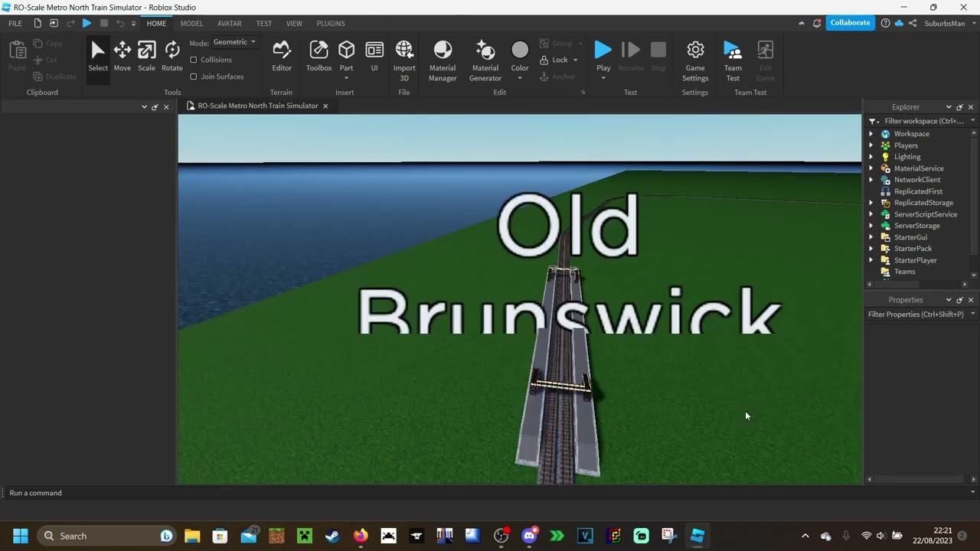Switch to the PLUGINS tab
Screen dimensions: 980x551
331,24
